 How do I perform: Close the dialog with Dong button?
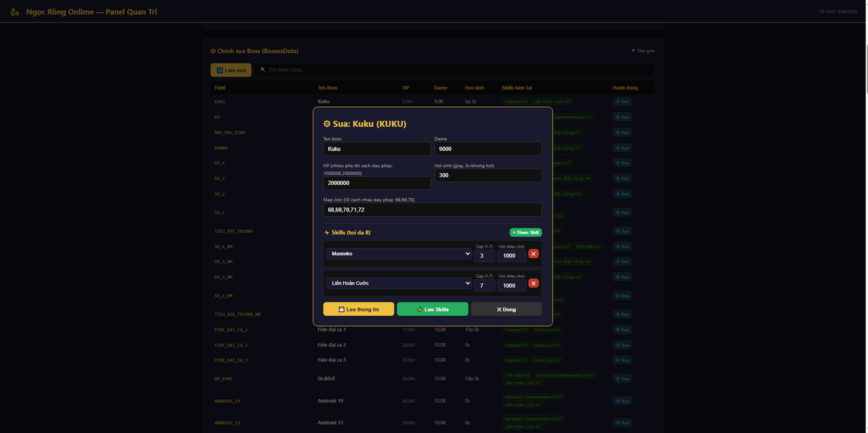point(507,309)
